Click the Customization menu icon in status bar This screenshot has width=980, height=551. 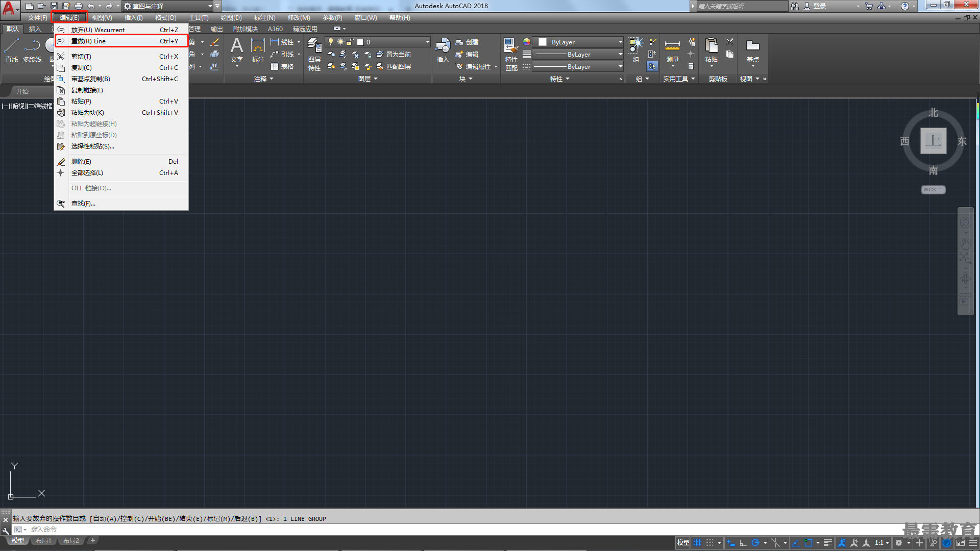pos(973,543)
